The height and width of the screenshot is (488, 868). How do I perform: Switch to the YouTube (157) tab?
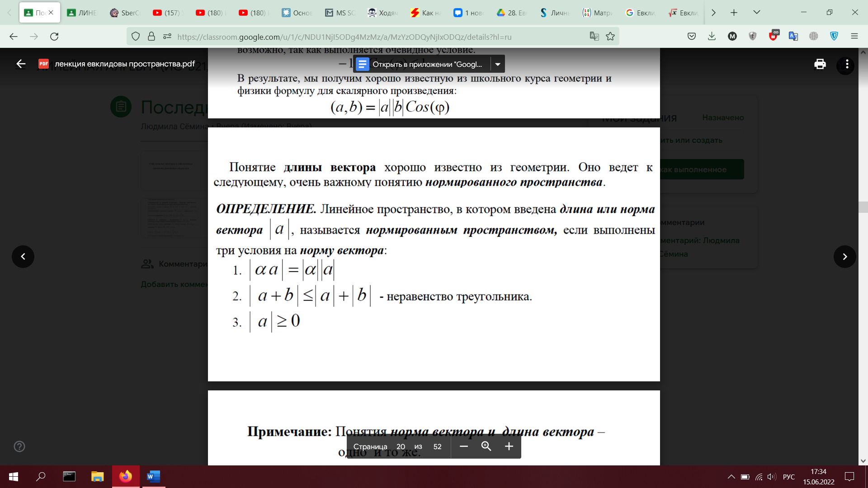coord(168,13)
